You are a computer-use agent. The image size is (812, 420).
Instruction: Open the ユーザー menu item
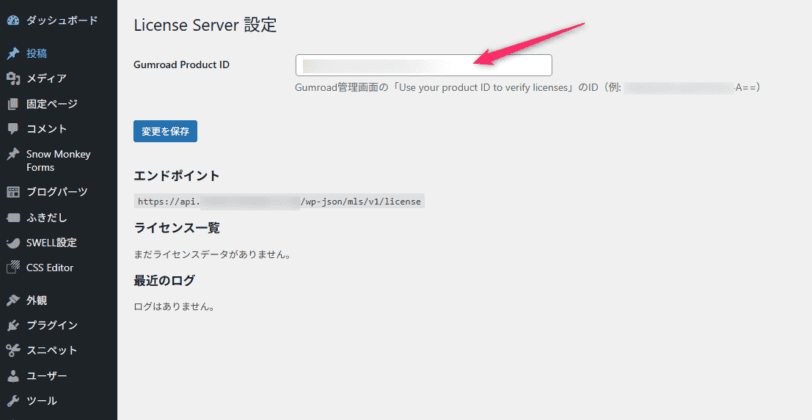pyautogui.click(x=46, y=376)
